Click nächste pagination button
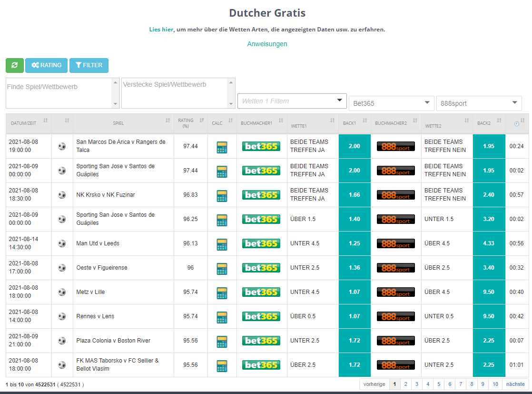532x394 pixels. [515, 384]
